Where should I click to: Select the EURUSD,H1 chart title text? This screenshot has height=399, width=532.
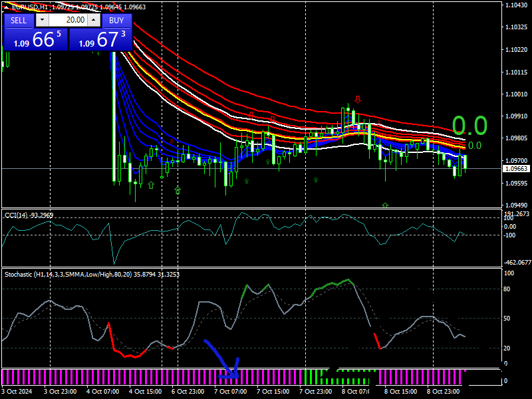tap(29, 7)
